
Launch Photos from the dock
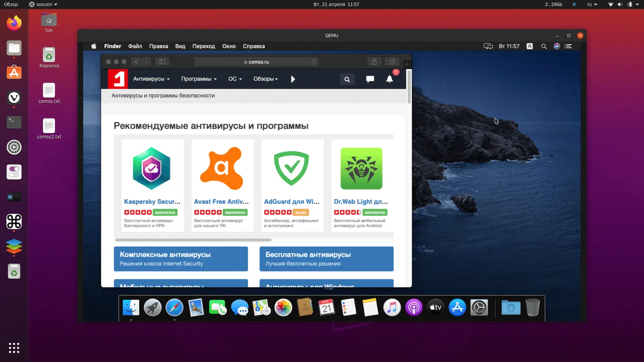[283, 307]
